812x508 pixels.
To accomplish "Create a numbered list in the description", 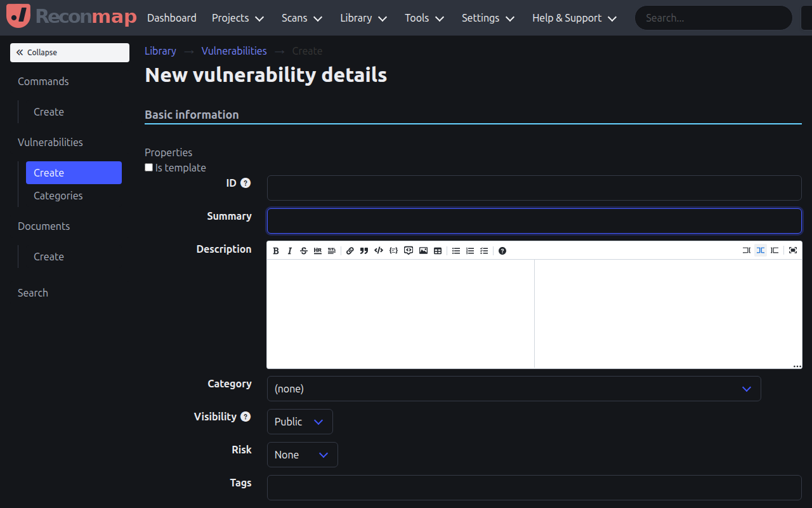I will tap(470, 250).
